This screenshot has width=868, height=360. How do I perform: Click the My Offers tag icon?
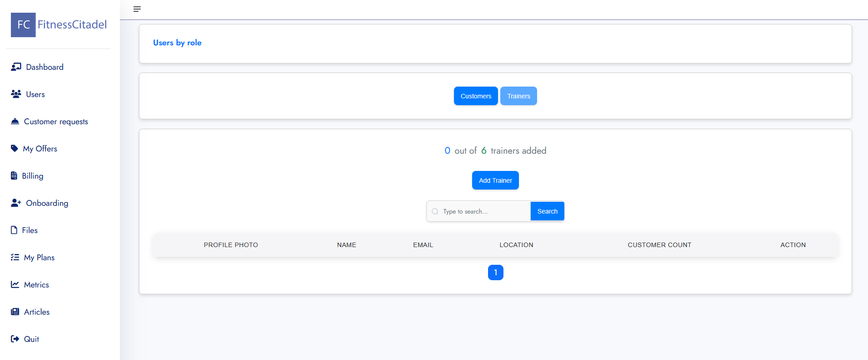pos(15,149)
